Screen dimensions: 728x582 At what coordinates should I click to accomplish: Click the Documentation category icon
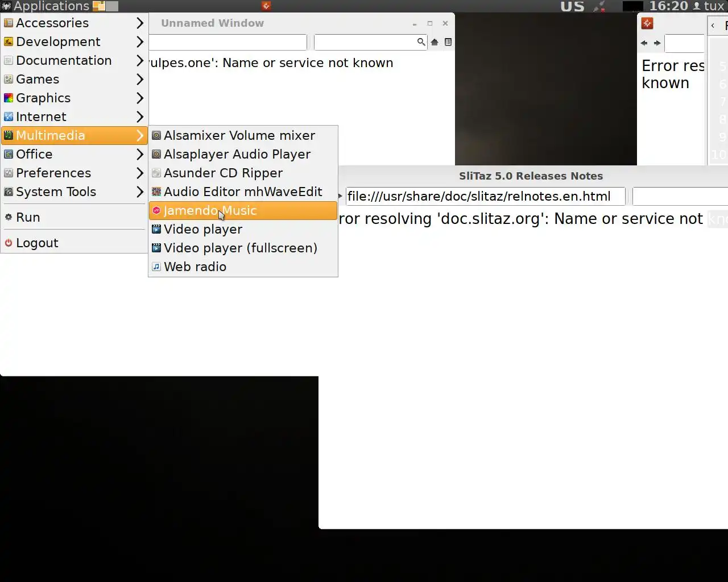click(9, 61)
